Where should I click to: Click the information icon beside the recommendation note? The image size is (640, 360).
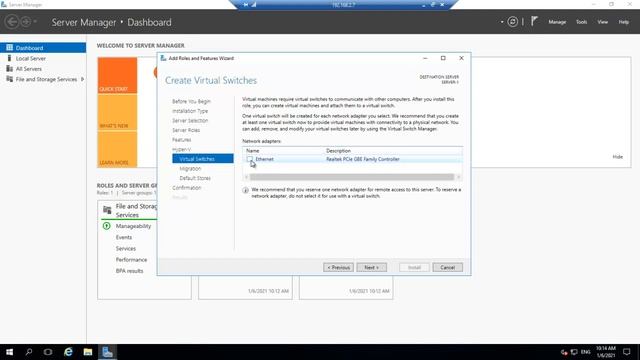point(245,190)
